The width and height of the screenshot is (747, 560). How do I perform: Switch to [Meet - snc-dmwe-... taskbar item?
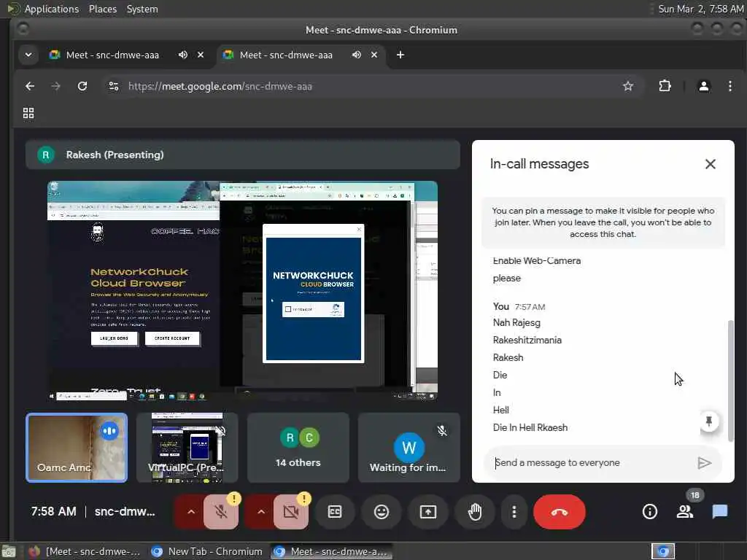pyautogui.click(x=85, y=551)
